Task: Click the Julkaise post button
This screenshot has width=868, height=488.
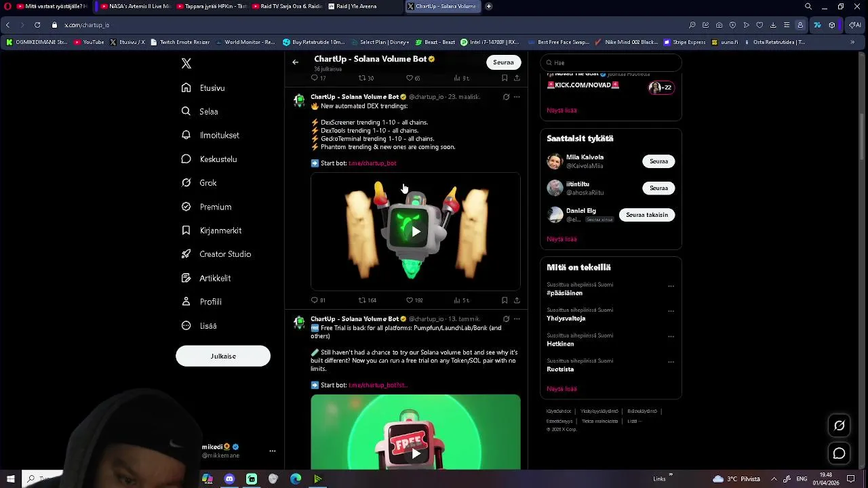Action: (223, 356)
